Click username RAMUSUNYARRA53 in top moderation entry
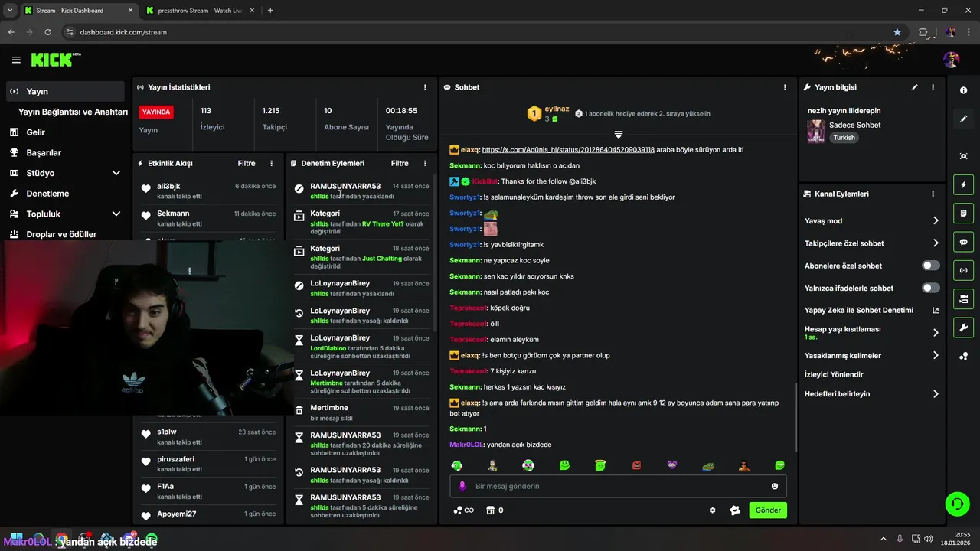The width and height of the screenshot is (980, 551). tap(345, 186)
